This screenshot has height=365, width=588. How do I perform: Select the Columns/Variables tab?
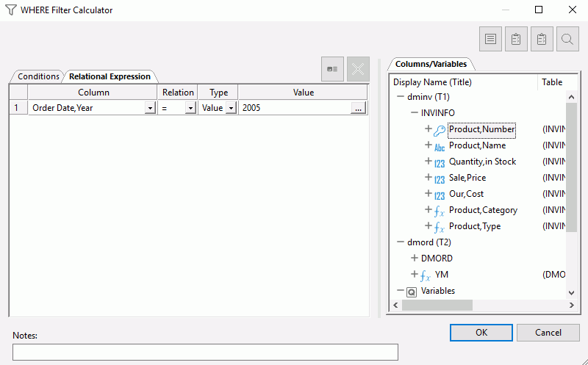click(x=431, y=64)
